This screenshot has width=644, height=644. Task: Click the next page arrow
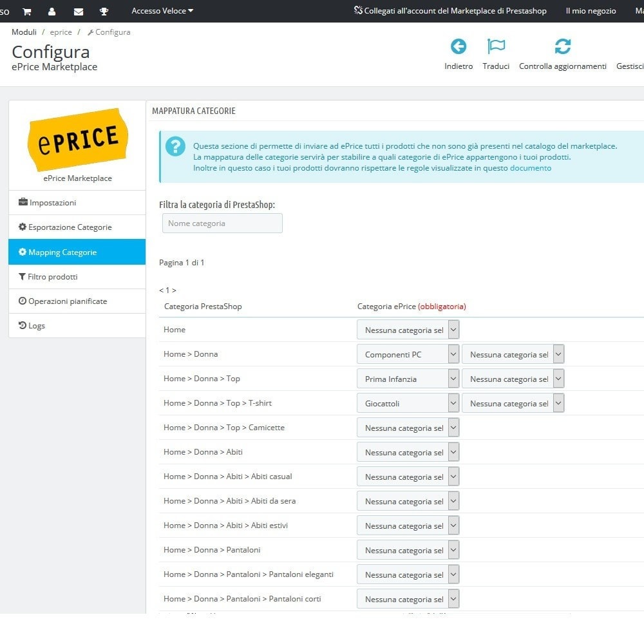coord(174,290)
